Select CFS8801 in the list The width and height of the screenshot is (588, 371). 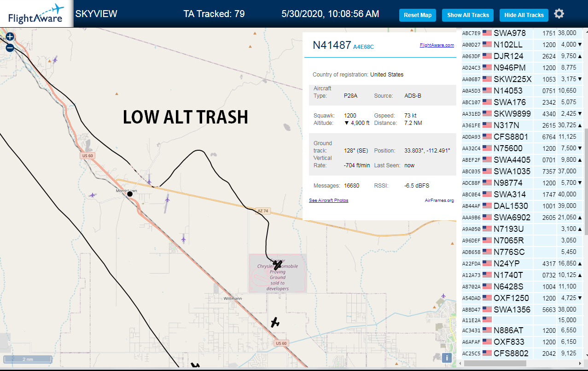point(522,137)
